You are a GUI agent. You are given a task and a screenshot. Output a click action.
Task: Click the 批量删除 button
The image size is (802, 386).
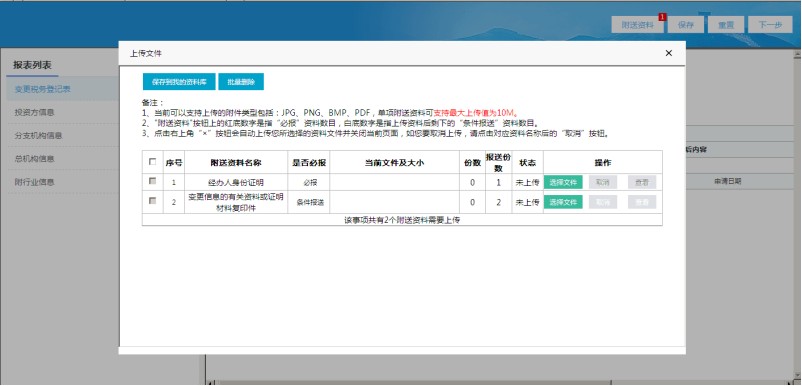[x=241, y=82]
